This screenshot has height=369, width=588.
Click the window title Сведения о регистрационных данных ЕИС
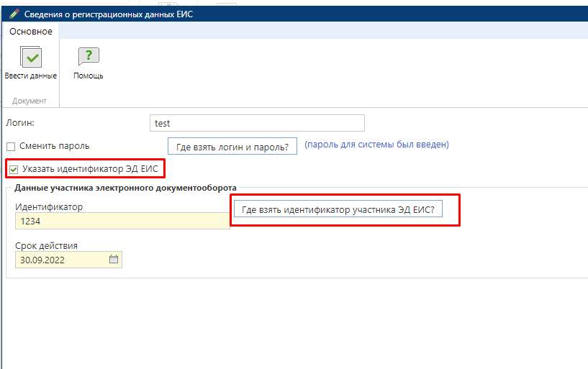[x=109, y=14]
